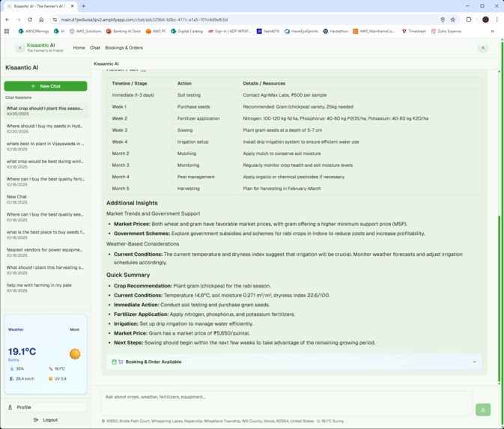
Task: Click the Kisaantic AI logo icon
Action: coord(20,48)
